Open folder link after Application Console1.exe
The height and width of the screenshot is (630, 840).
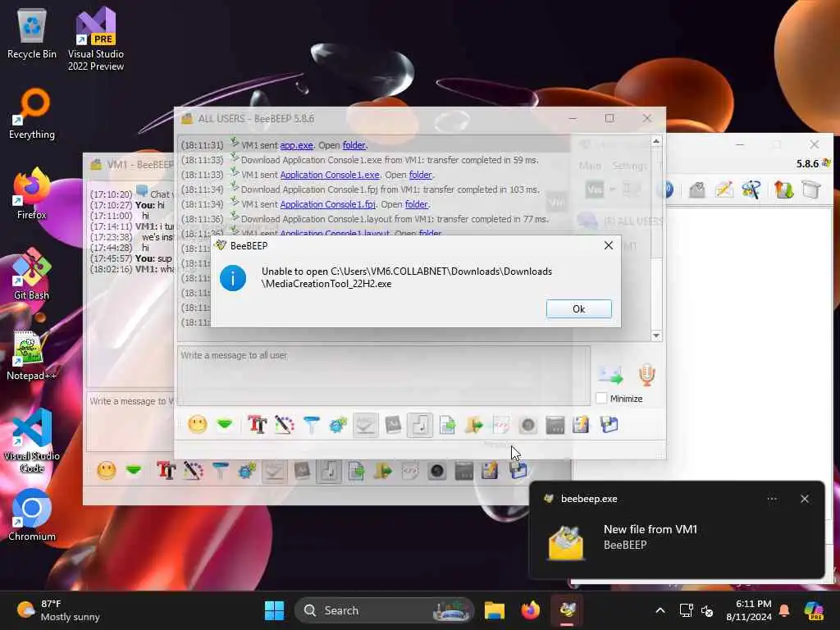[x=421, y=175]
